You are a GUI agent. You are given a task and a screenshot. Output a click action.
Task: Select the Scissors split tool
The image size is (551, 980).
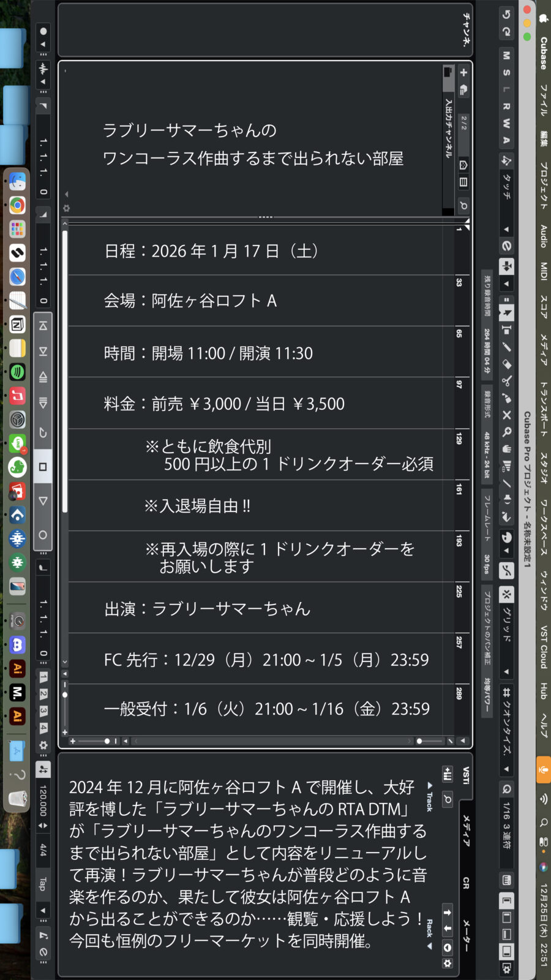(506, 381)
